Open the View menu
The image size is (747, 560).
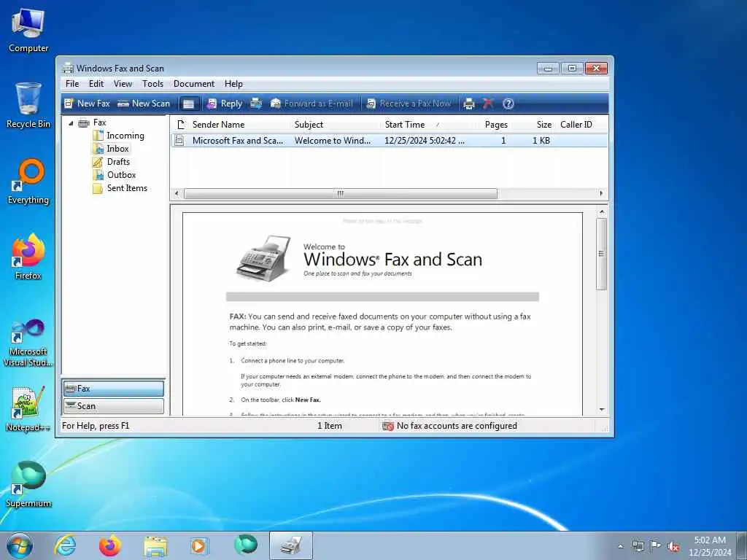coord(123,84)
